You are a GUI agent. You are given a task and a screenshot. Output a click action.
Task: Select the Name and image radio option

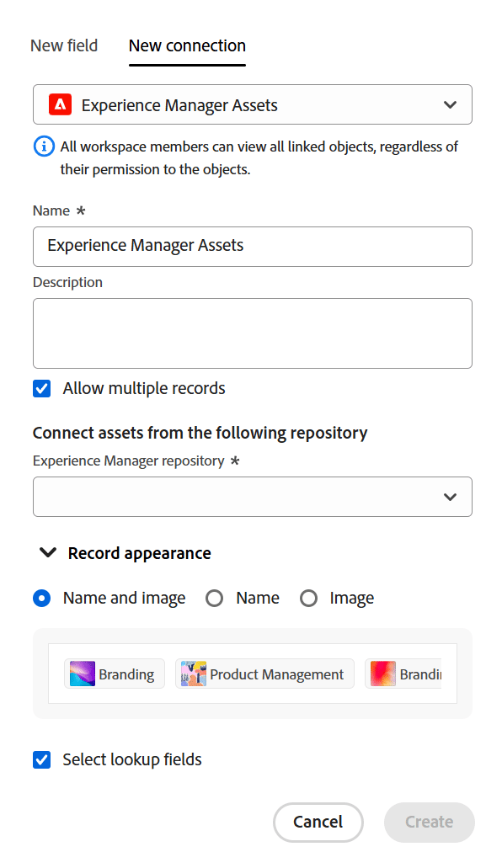[41, 598]
